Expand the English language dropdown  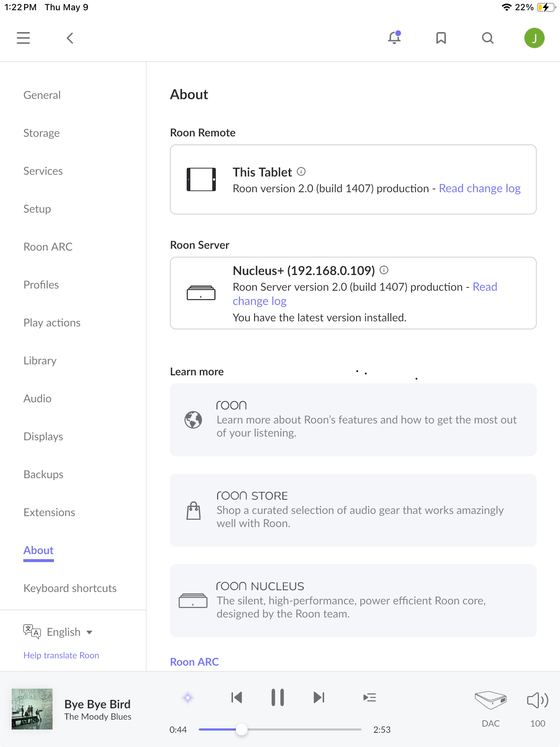point(69,632)
